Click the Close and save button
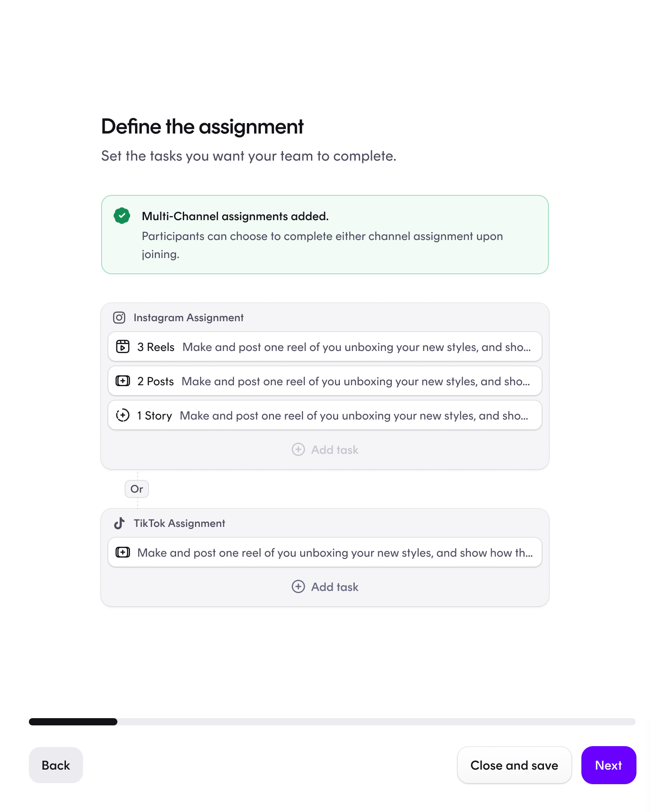Screen dimensions: 650x812 514,765
